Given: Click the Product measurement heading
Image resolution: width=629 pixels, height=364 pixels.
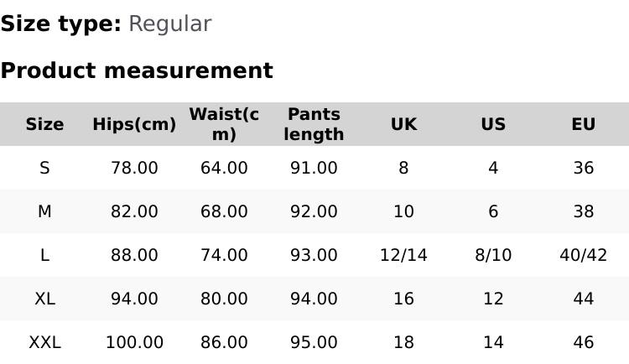Looking at the screenshot, I should coord(137,70).
